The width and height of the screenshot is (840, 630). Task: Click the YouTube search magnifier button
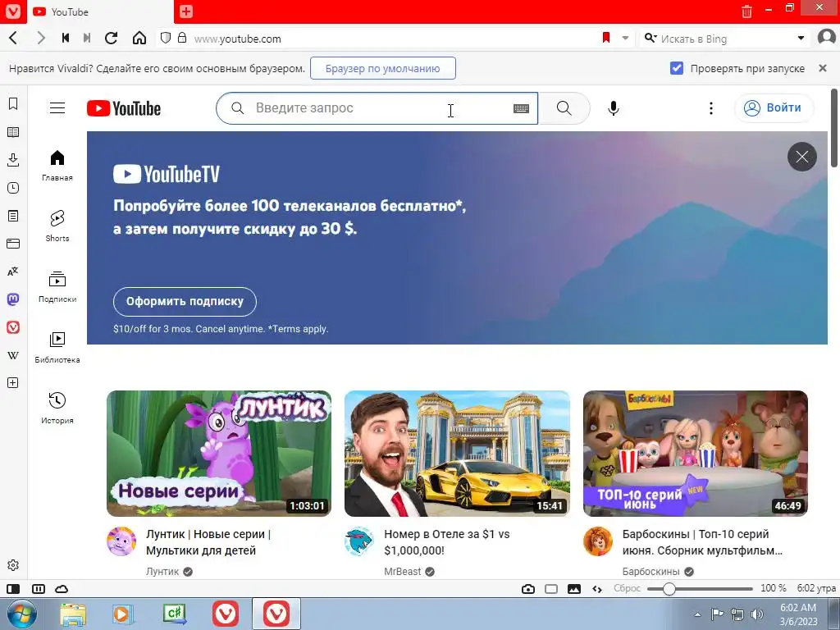pyautogui.click(x=564, y=107)
